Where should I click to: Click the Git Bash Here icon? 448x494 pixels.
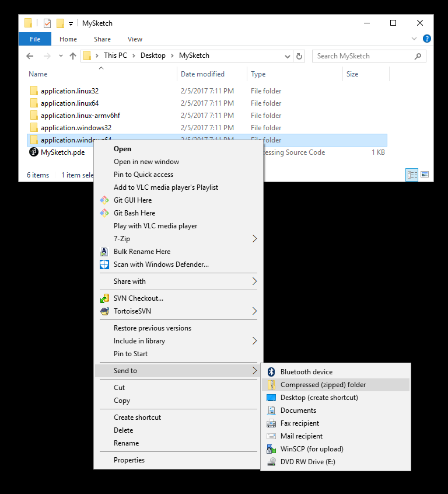104,213
